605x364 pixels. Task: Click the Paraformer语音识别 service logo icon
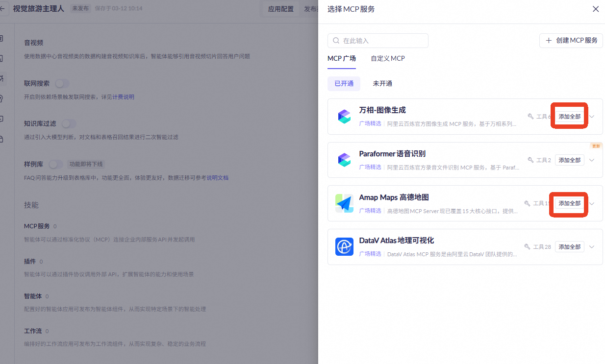pos(344,160)
